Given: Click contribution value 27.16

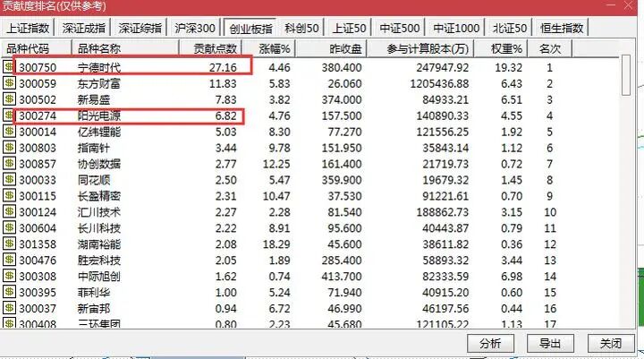Looking at the screenshot, I should (x=223, y=67).
